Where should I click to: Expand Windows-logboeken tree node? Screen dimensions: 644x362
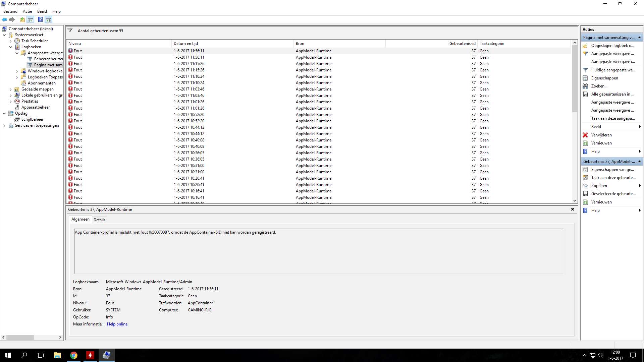(17, 71)
